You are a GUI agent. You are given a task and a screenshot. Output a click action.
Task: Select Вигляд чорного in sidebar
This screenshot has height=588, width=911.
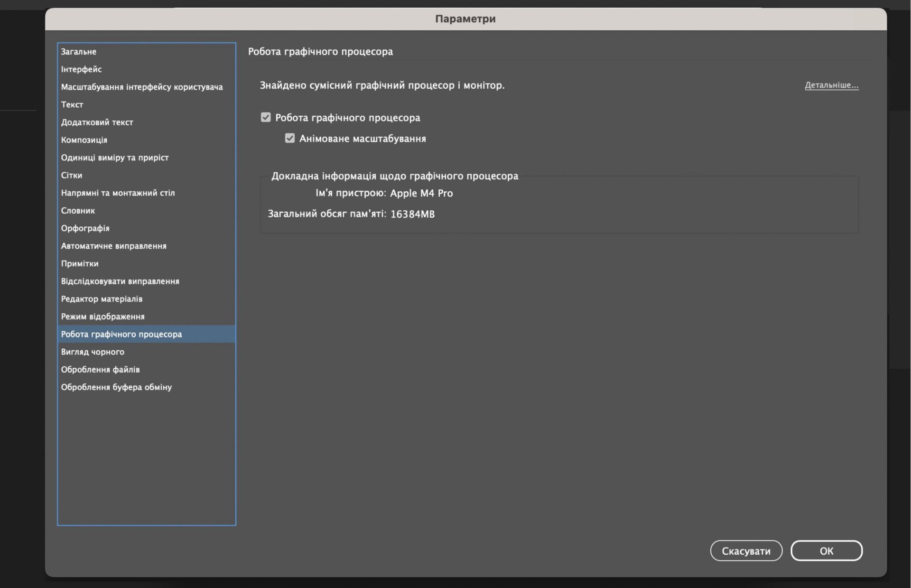click(x=93, y=352)
